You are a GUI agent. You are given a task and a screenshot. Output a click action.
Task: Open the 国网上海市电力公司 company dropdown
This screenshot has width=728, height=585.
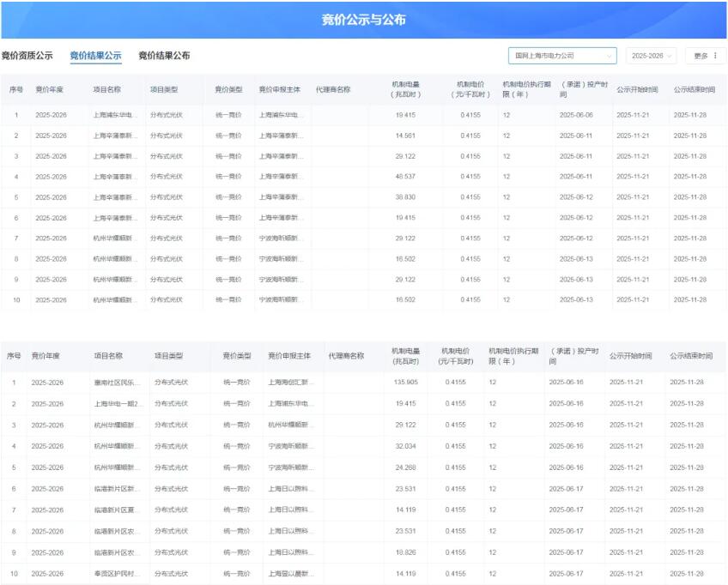tap(558, 55)
